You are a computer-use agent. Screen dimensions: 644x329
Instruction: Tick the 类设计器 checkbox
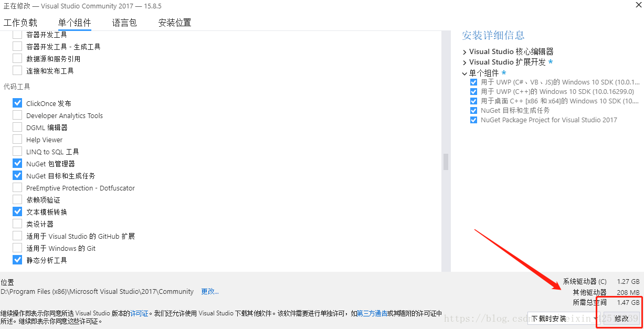coord(17,224)
